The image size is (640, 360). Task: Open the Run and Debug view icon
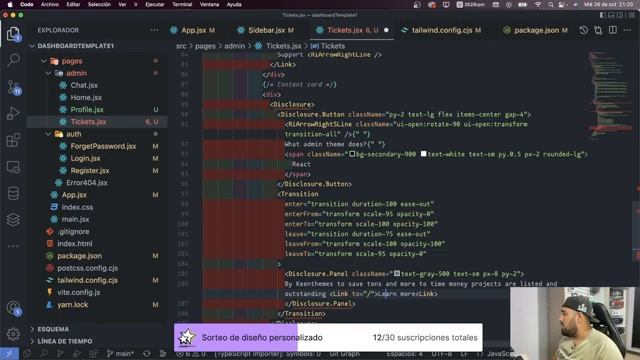point(13,113)
